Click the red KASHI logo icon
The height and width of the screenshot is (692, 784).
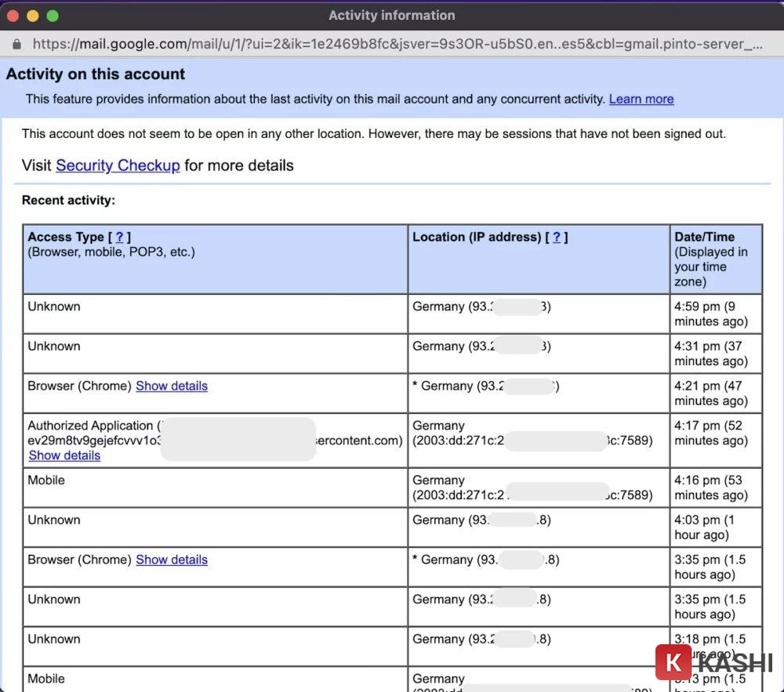(x=673, y=662)
